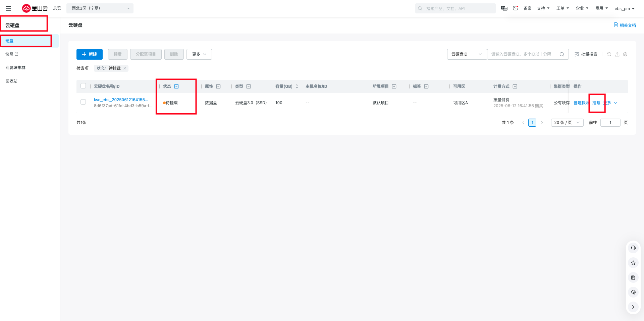The height and width of the screenshot is (321, 644).
Task: Click the export upload icon
Action: (x=617, y=54)
